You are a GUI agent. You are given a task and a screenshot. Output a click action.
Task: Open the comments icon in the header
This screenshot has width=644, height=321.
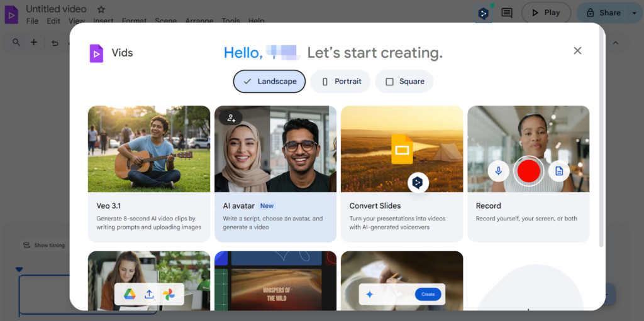click(x=507, y=13)
